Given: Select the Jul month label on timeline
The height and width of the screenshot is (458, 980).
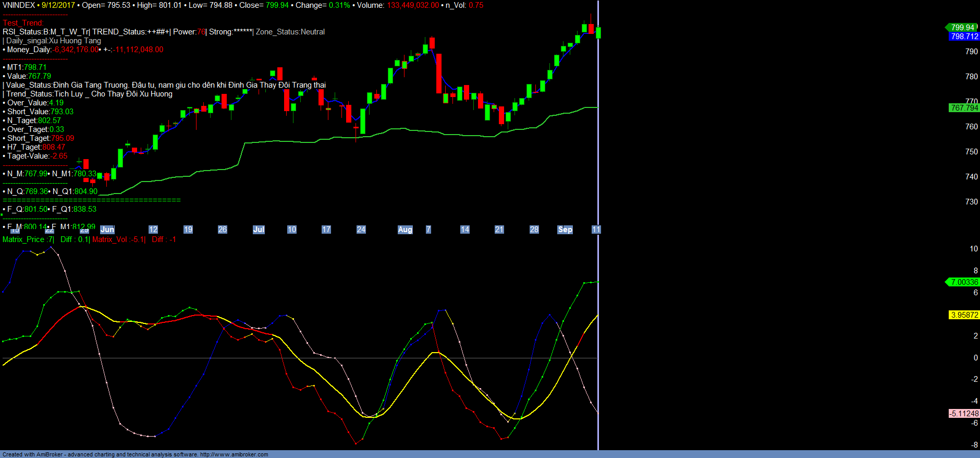Looking at the screenshot, I should tap(259, 230).
